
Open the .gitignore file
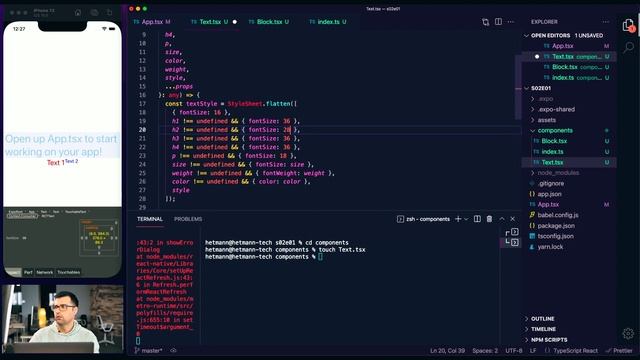click(551, 184)
